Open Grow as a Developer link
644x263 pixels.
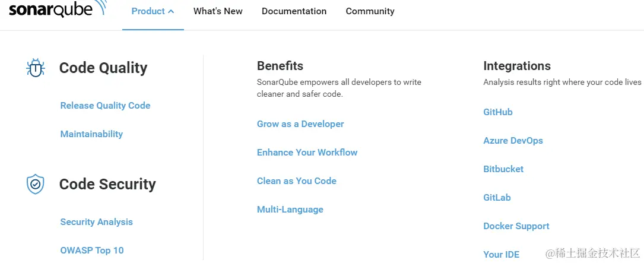point(301,124)
